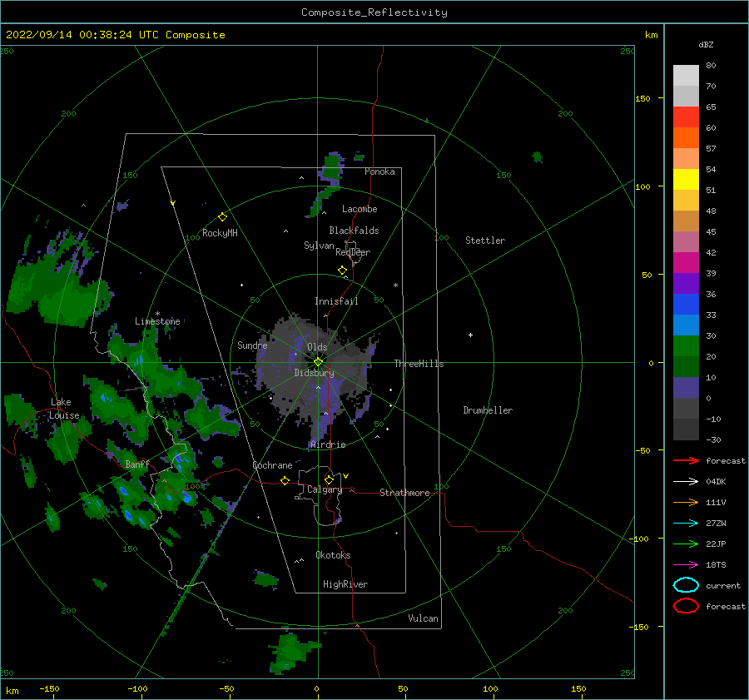
Task: Click the Blackfalds city label
Action: 354,231
